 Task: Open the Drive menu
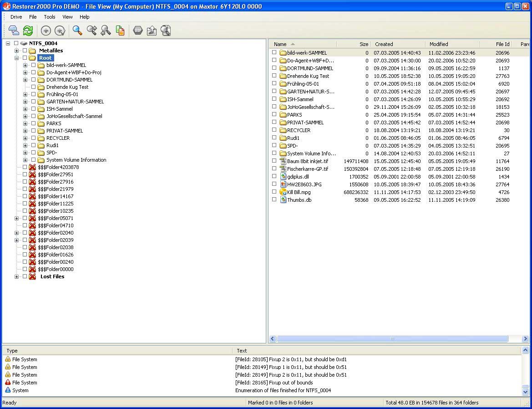point(16,17)
